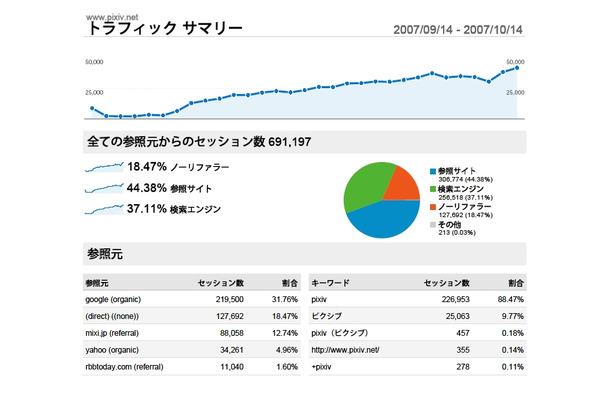Click the left 50,000 axis label

[94, 62]
